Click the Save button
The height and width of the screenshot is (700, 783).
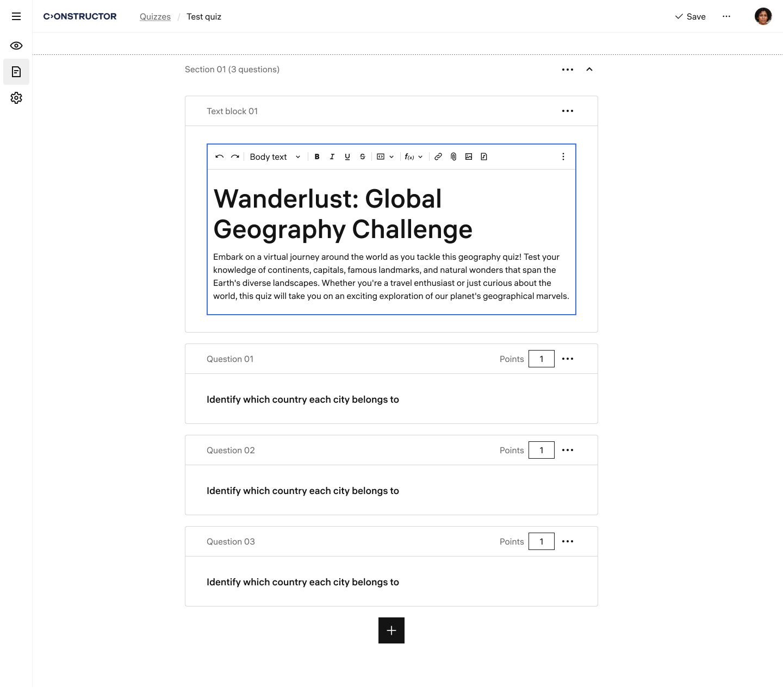point(691,16)
